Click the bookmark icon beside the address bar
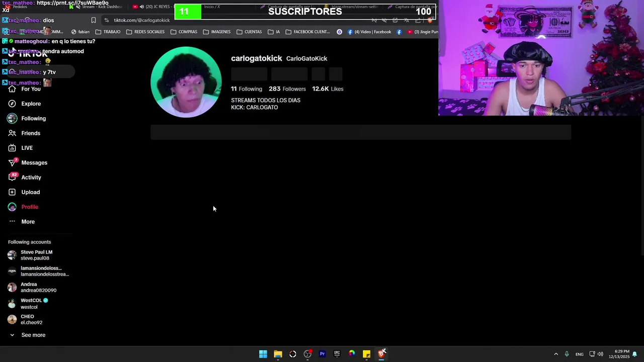The image size is (644, 362). pyautogui.click(x=93, y=20)
